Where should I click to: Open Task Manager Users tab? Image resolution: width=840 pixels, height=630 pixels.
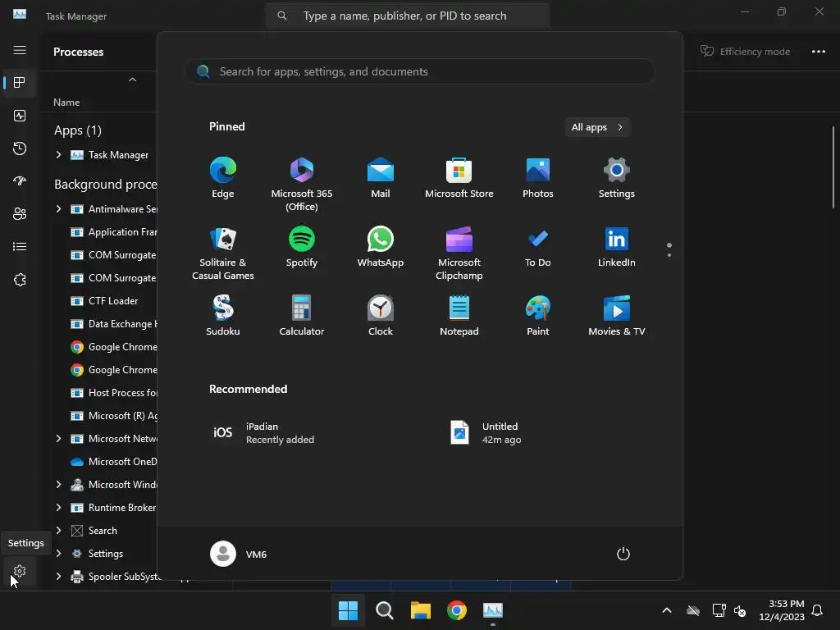point(20,214)
